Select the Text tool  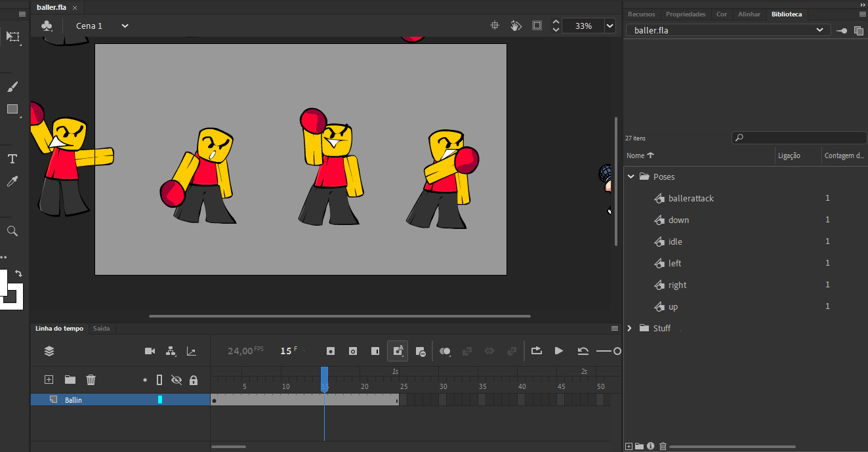click(x=12, y=159)
